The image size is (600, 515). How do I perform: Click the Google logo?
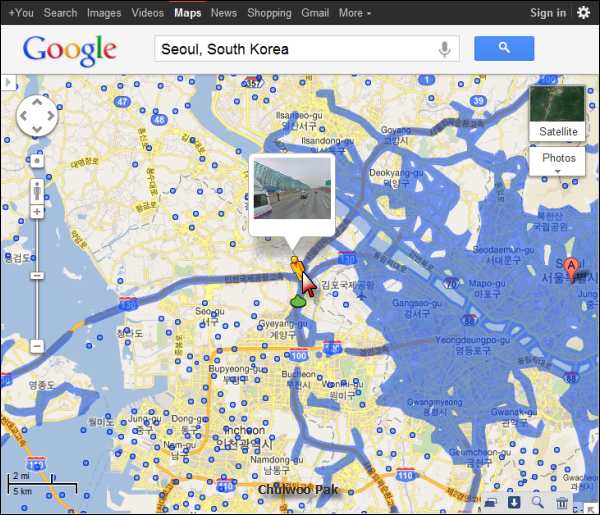point(70,50)
